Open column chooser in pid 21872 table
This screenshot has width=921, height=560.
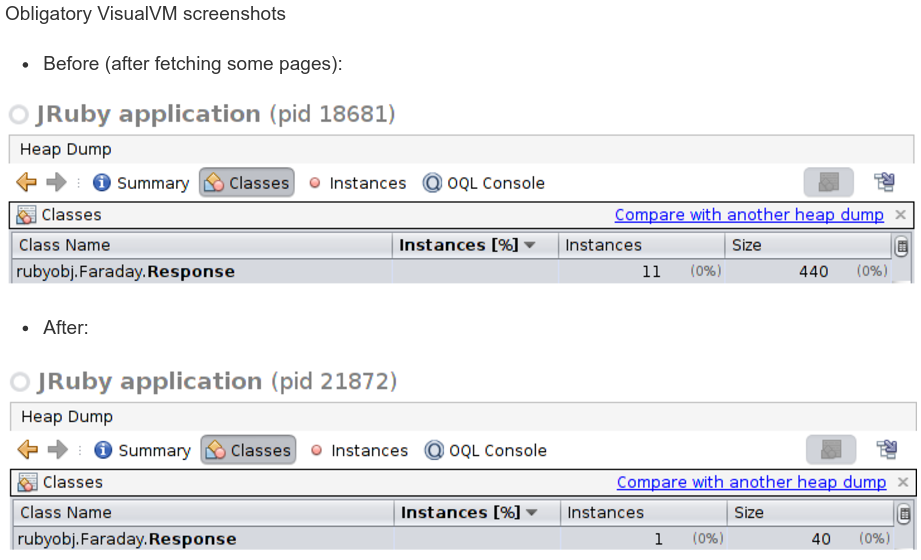(x=904, y=514)
